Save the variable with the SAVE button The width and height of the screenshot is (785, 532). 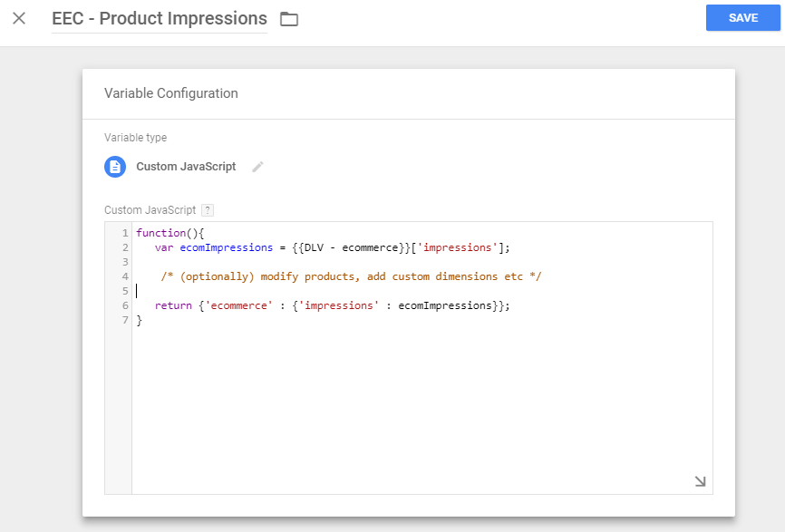[742, 18]
